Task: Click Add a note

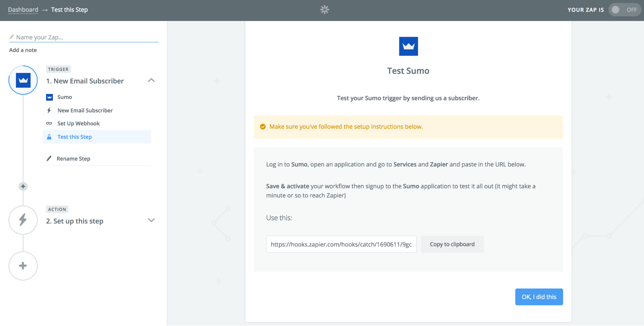Action: (23, 50)
